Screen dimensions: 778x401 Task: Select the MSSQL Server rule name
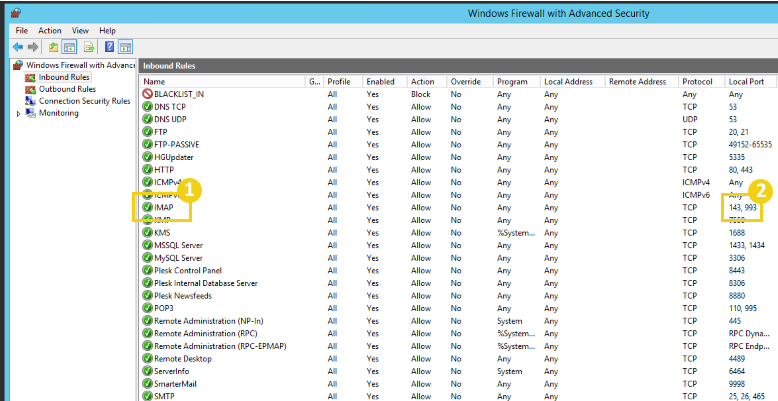(x=179, y=245)
